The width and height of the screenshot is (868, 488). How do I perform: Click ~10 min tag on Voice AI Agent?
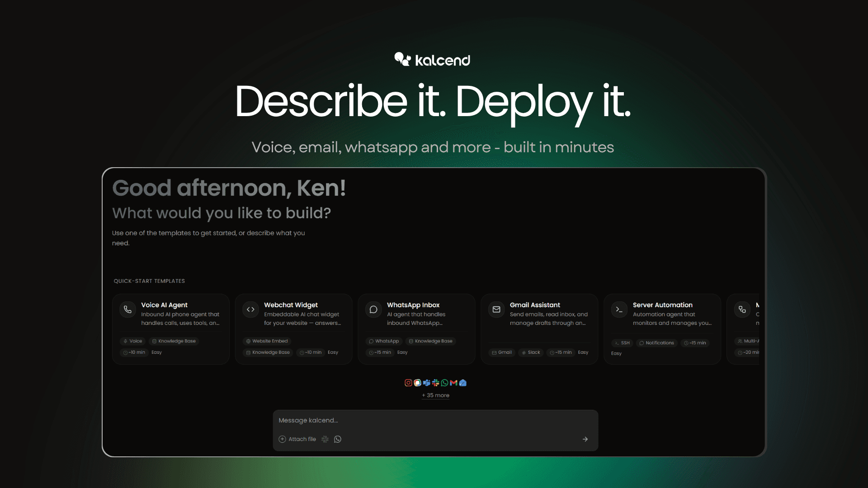pos(134,352)
